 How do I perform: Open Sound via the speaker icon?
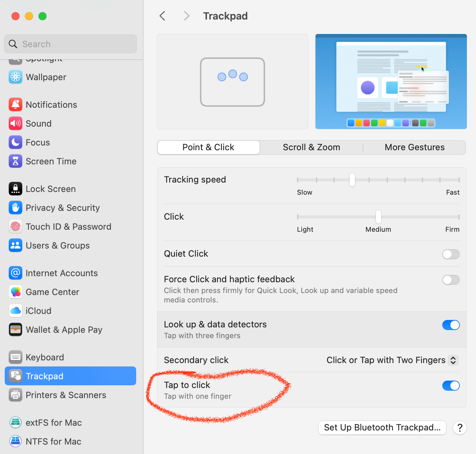(16, 124)
